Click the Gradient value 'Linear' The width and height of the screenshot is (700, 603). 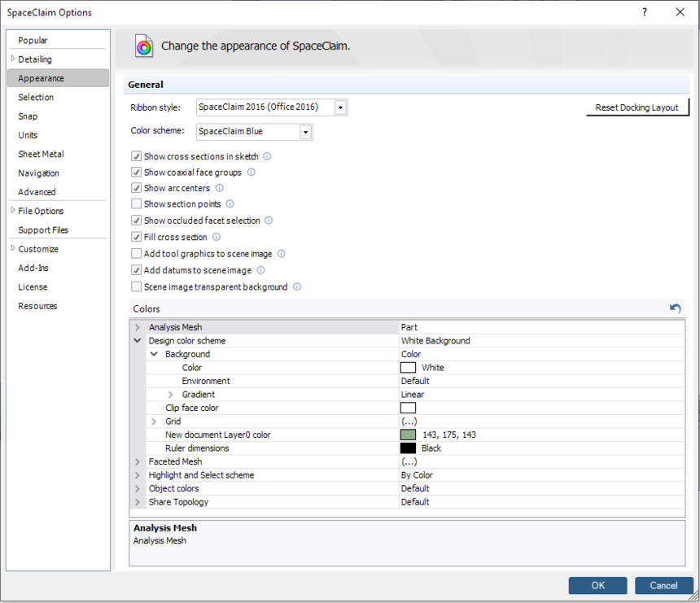(x=413, y=395)
